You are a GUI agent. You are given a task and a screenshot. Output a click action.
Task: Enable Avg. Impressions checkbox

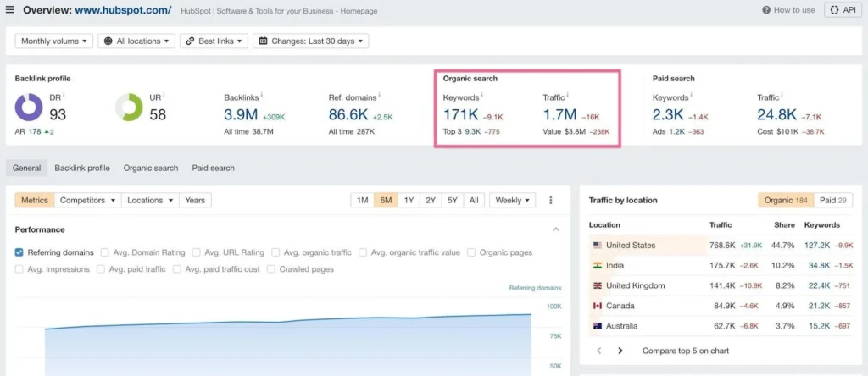click(x=19, y=269)
